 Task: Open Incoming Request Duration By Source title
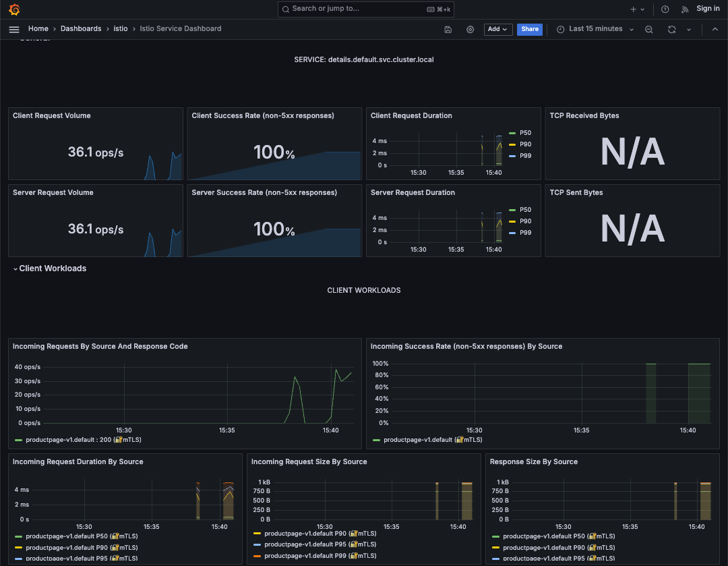click(x=78, y=461)
